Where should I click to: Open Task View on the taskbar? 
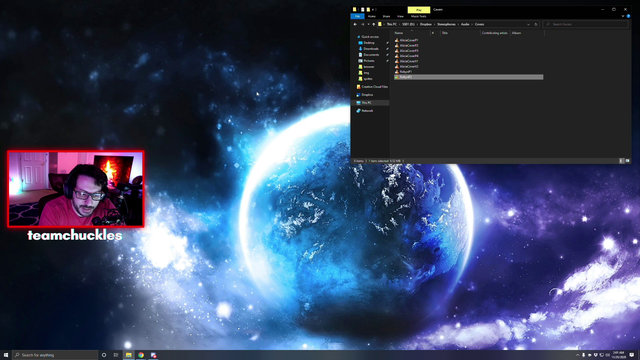click(x=116, y=355)
